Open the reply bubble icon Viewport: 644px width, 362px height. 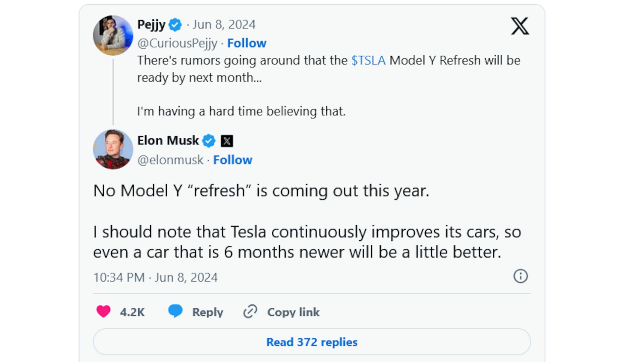coord(175,311)
